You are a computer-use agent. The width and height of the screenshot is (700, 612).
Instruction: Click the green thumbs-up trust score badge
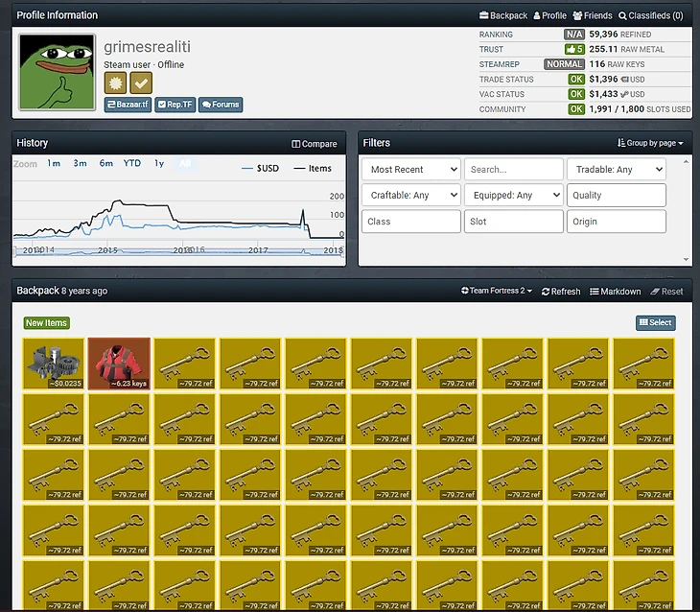(x=574, y=49)
